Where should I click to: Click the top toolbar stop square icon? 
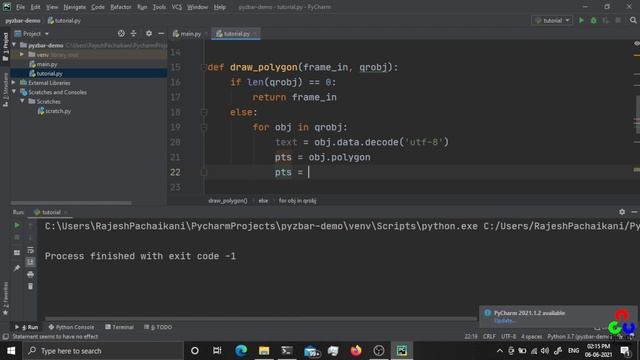pos(618,20)
